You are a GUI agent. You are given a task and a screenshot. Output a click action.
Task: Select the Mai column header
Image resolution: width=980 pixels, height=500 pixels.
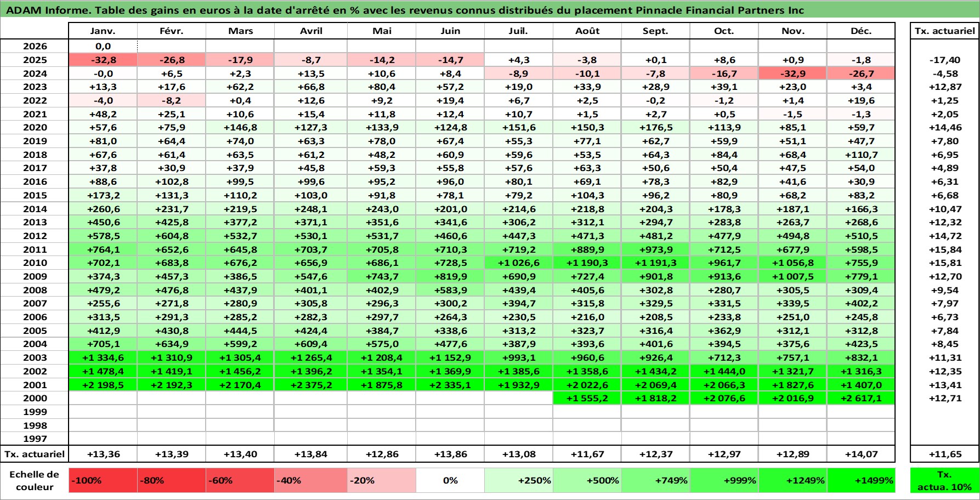(382, 31)
